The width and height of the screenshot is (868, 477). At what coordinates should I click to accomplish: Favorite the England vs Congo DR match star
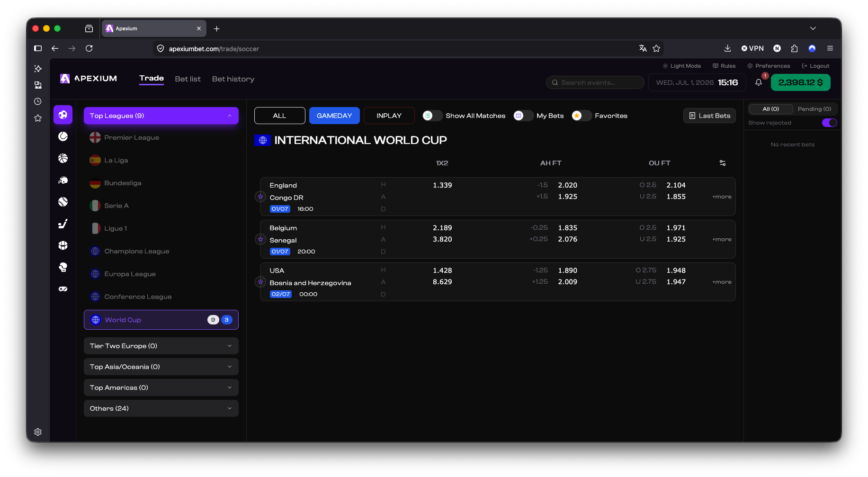point(260,197)
